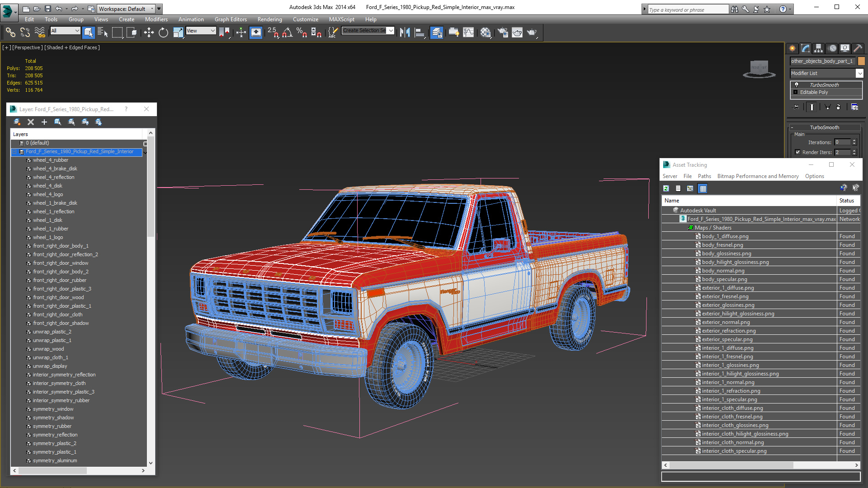868x488 pixels.
Task: Click the Select and Link tool
Action: click(x=10, y=32)
